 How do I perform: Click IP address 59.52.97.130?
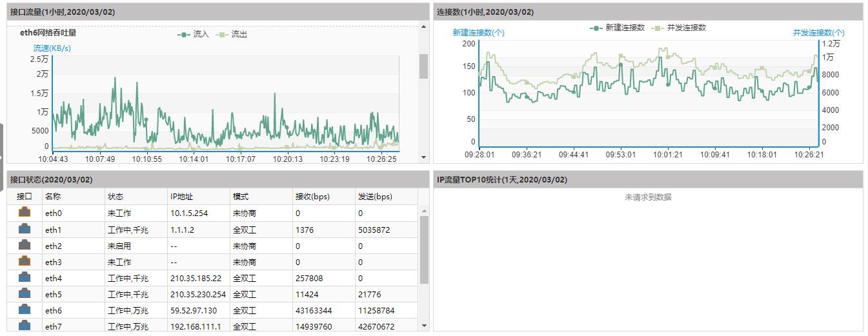[x=194, y=310]
